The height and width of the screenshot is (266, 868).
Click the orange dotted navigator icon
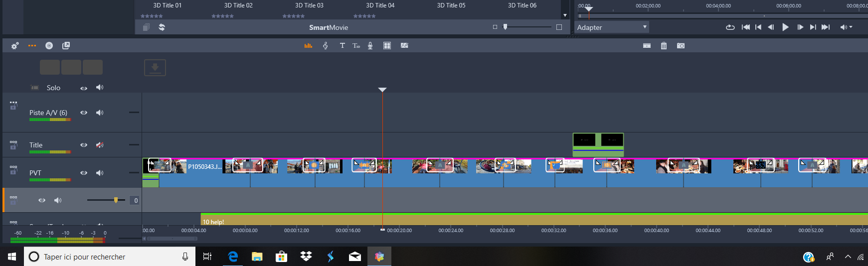click(32, 45)
